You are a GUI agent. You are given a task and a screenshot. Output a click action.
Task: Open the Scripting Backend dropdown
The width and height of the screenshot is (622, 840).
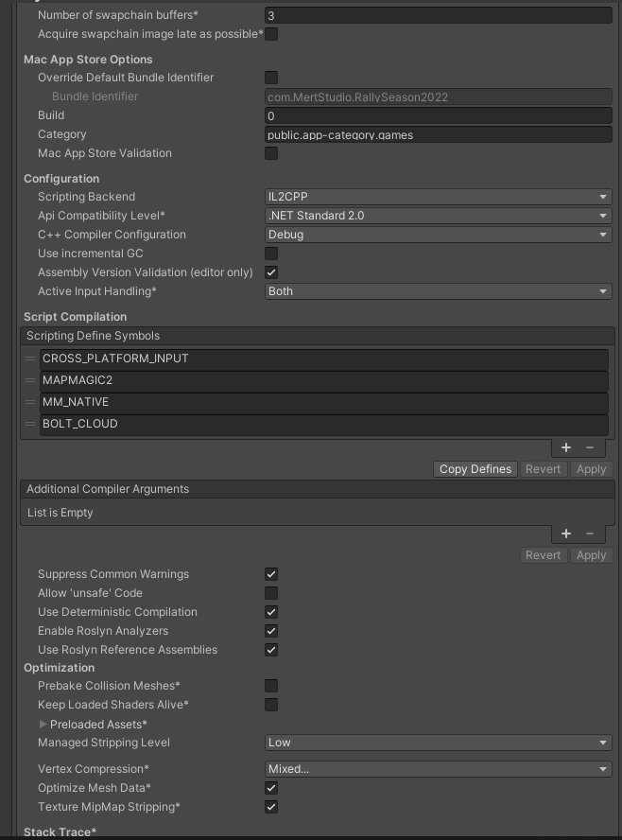(439, 197)
